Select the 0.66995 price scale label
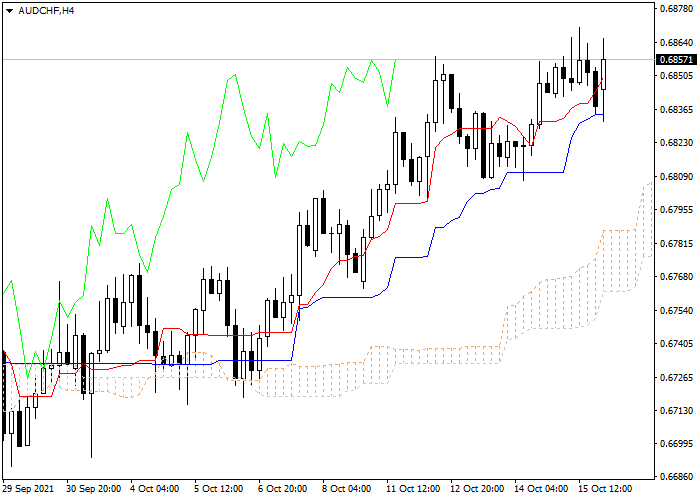700x500 pixels. [676, 444]
